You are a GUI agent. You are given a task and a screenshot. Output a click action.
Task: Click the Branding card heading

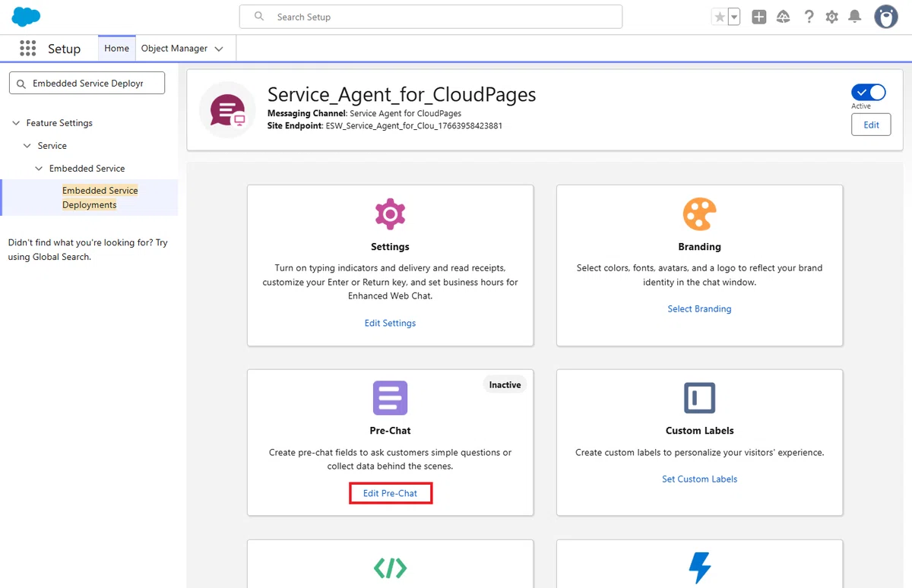[699, 247]
